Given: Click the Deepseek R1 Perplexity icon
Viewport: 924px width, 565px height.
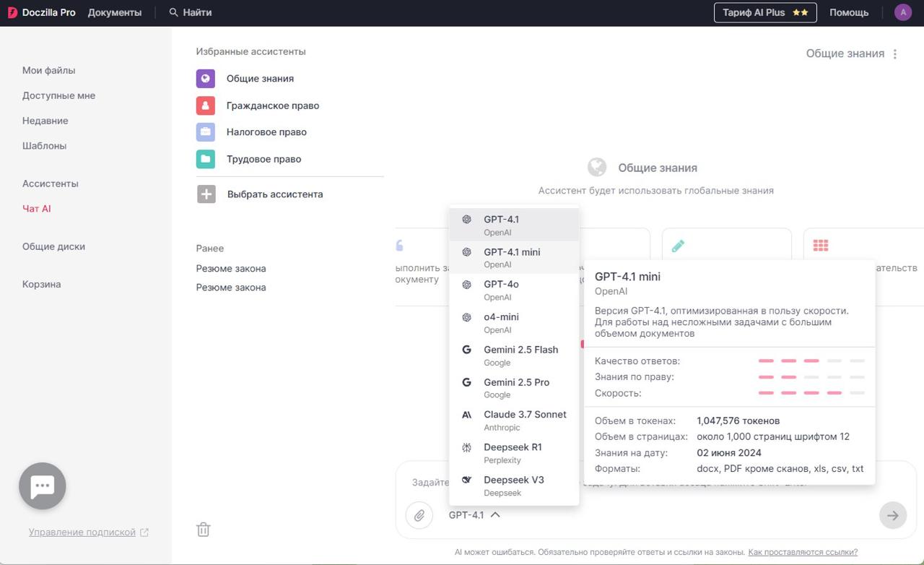Looking at the screenshot, I should pyautogui.click(x=467, y=447).
